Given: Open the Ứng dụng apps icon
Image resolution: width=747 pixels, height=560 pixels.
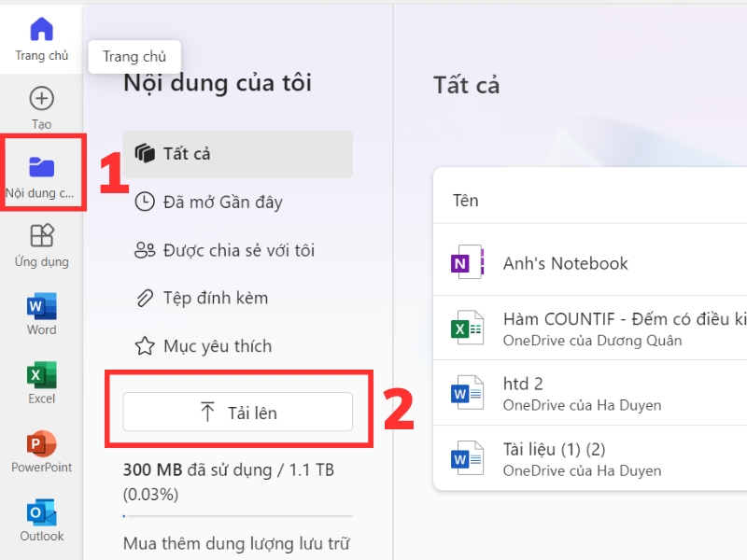Looking at the screenshot, I should pos(41,235).
